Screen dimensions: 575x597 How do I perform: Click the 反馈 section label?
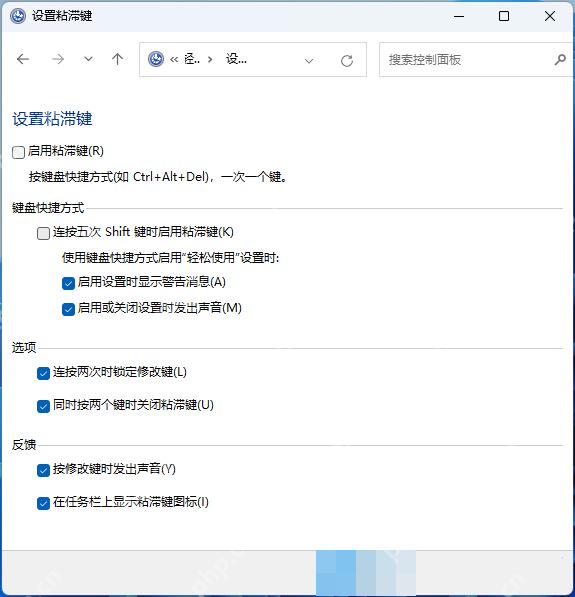tap(24, 444)
